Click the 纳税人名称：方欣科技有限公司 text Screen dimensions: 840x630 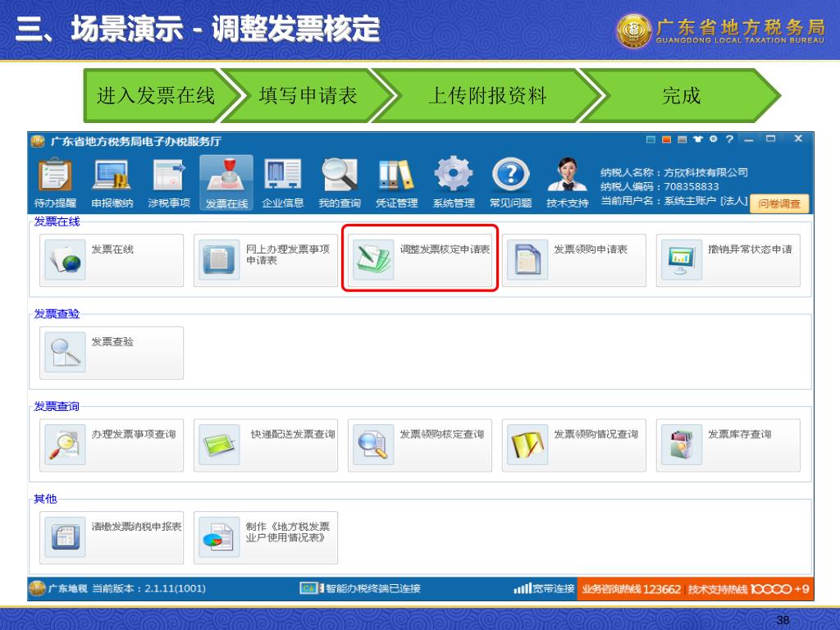[674, 172]
